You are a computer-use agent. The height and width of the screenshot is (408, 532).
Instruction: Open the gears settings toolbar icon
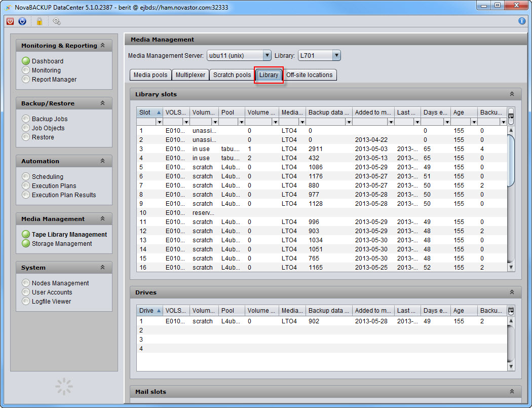57,21
